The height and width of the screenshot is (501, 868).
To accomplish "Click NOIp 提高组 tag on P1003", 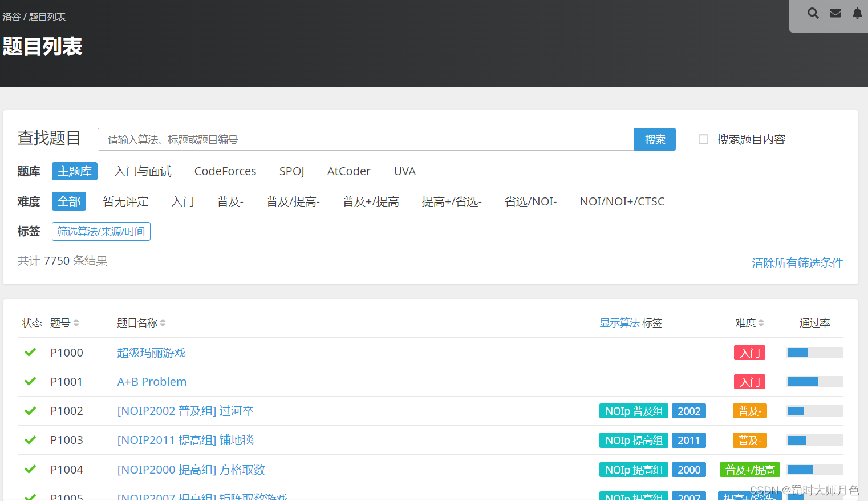I will click(x=634, y=440).
